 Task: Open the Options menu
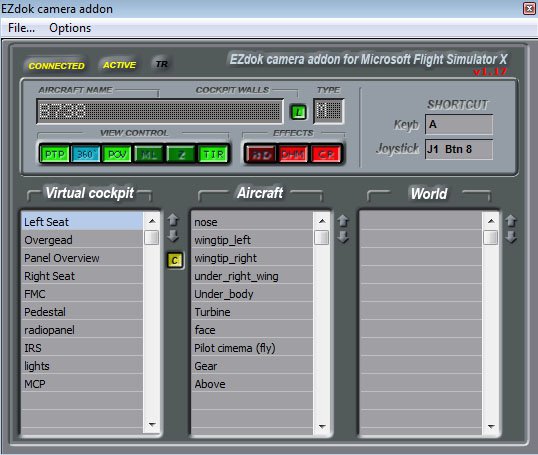[70, 28]
